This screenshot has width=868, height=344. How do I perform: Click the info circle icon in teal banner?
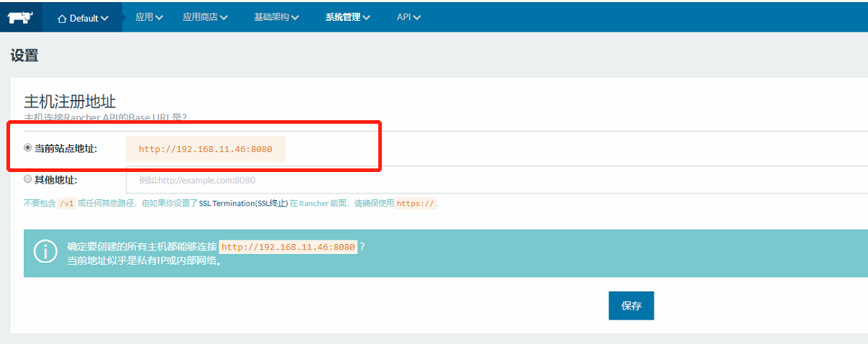tap(45, 251)
